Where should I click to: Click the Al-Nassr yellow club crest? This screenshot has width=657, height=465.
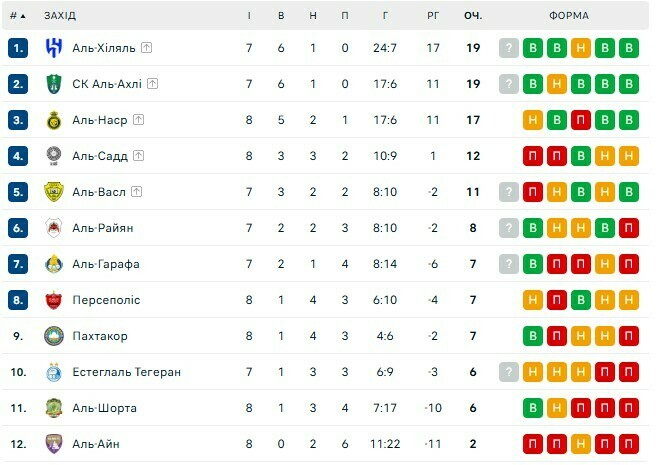tap(54, 120)
